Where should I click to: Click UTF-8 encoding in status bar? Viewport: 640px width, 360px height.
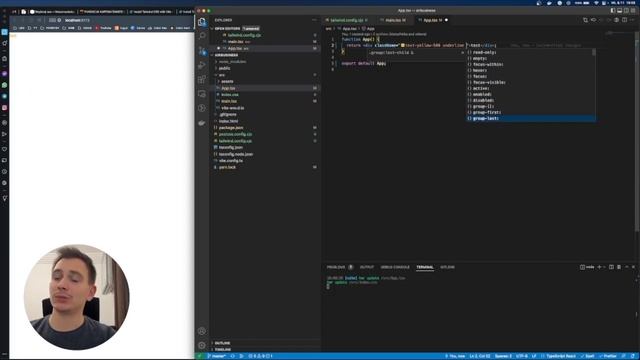tap(522, 356)
